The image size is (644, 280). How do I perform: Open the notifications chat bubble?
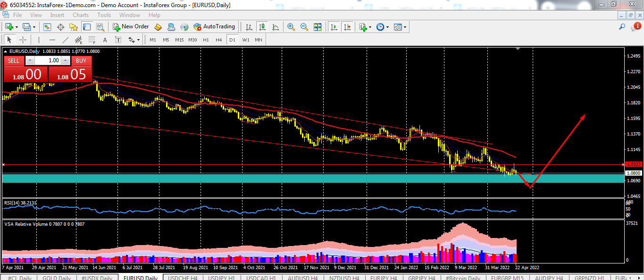[x=635, y=27]
